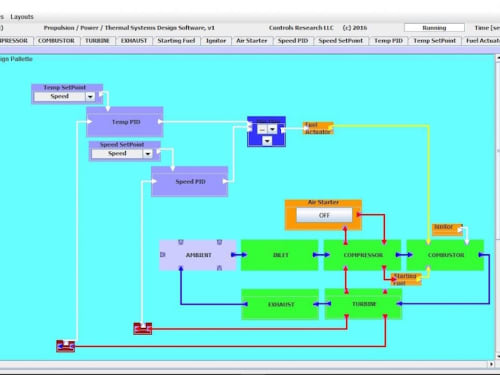Click the AMBIENT top-right port icon
500x375 pixels.
(219, 242)
